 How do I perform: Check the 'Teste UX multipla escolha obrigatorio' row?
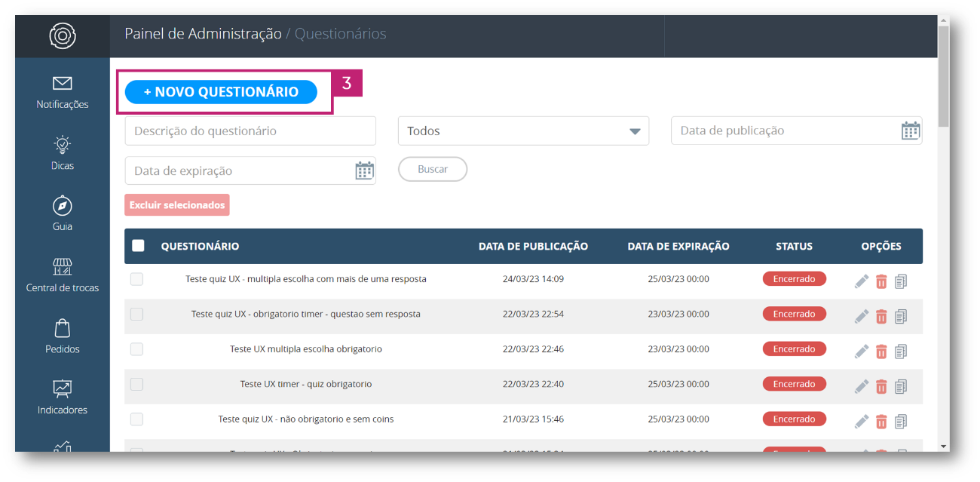(x=136, y=349)
